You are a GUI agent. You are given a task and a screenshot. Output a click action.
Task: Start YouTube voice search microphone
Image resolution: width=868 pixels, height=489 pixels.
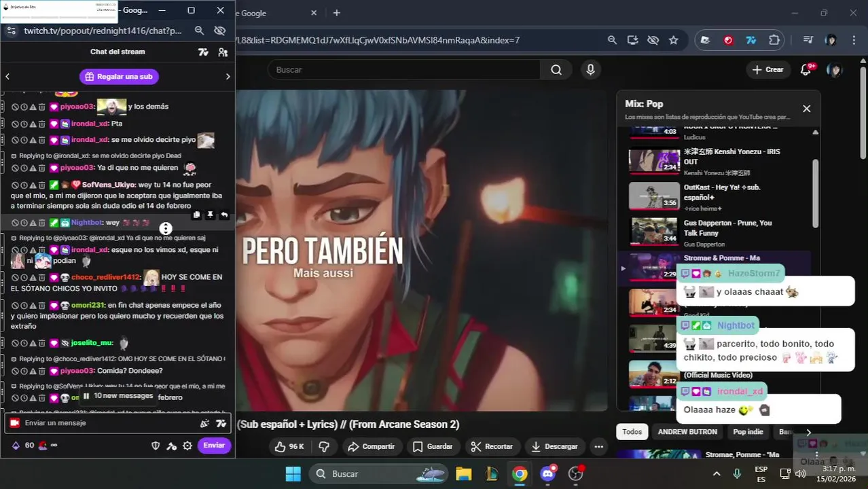[590, 70]
